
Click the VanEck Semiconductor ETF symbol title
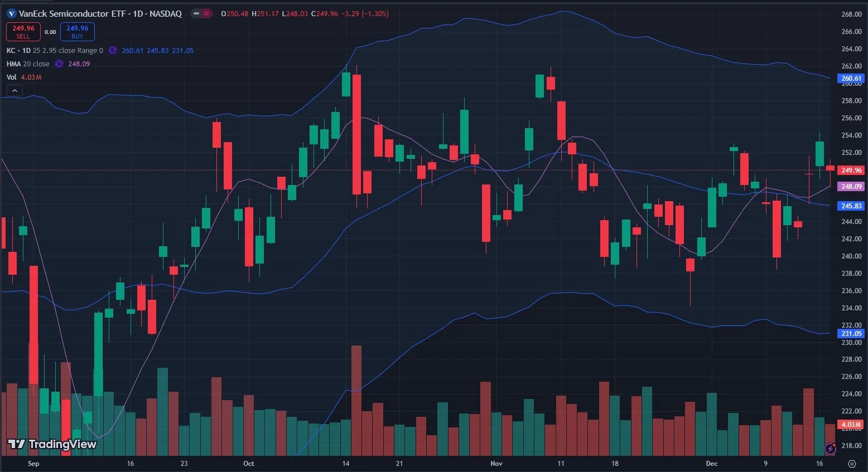tap(73, 13)
